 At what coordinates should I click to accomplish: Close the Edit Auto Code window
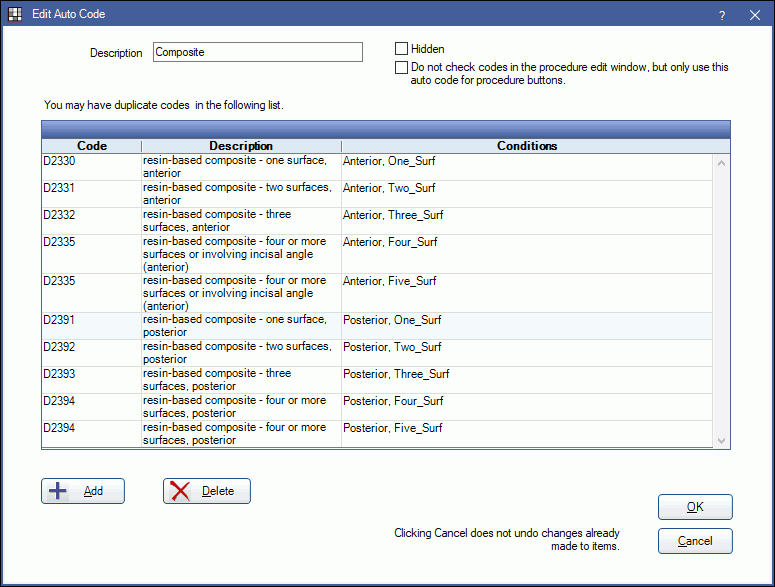click(x=755, y=15)
